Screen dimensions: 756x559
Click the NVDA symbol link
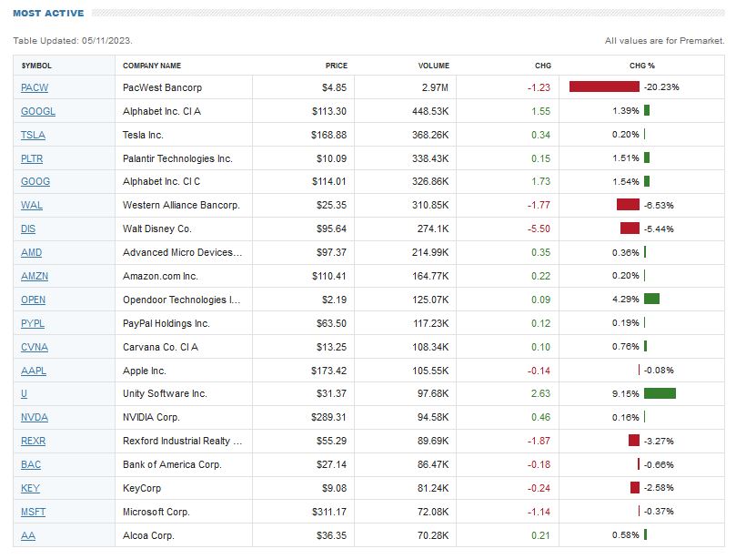35,417
